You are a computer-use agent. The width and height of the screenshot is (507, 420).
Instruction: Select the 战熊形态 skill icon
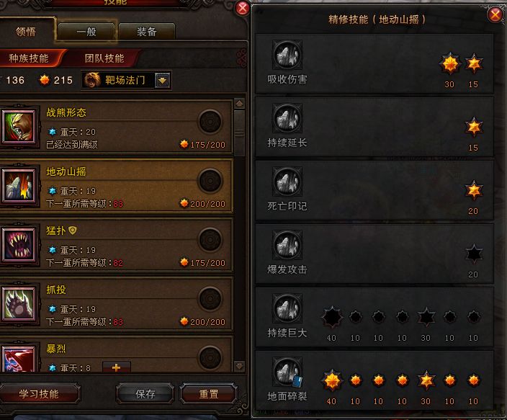19,127
